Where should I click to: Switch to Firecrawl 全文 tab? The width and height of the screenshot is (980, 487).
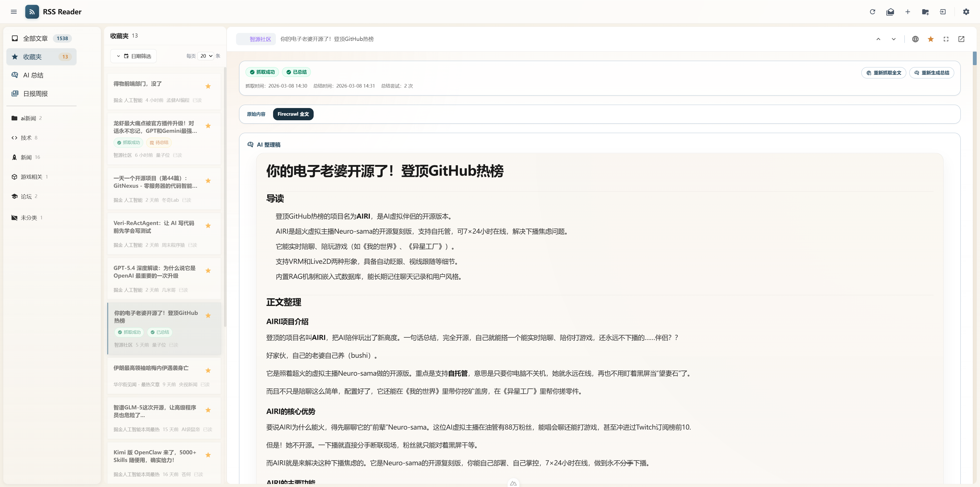[293, 114]
